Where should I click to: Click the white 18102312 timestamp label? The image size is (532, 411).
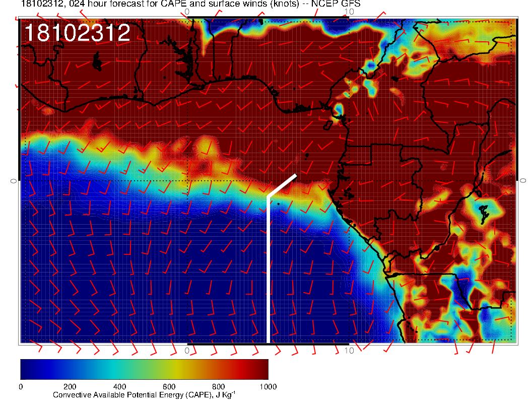[77, 33]
